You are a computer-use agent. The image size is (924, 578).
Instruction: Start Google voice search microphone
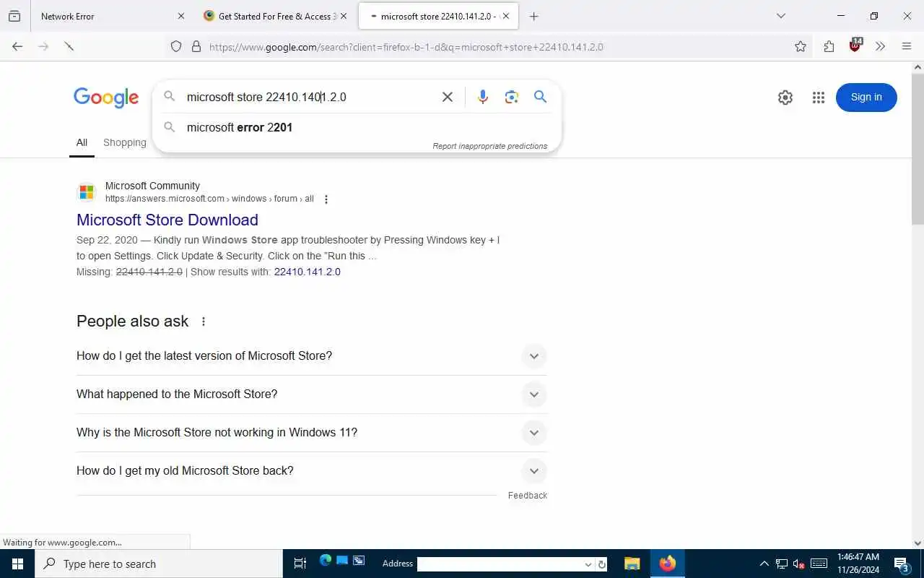pos(483,97)
